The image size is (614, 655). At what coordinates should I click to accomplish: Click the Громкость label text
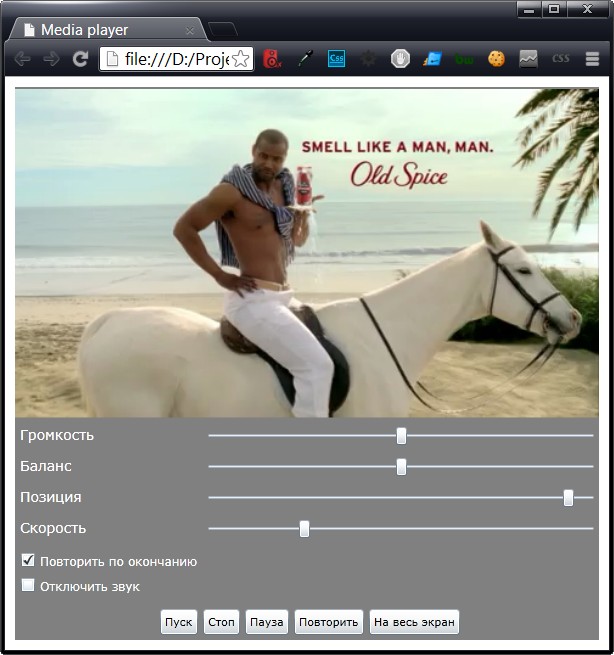57,435
